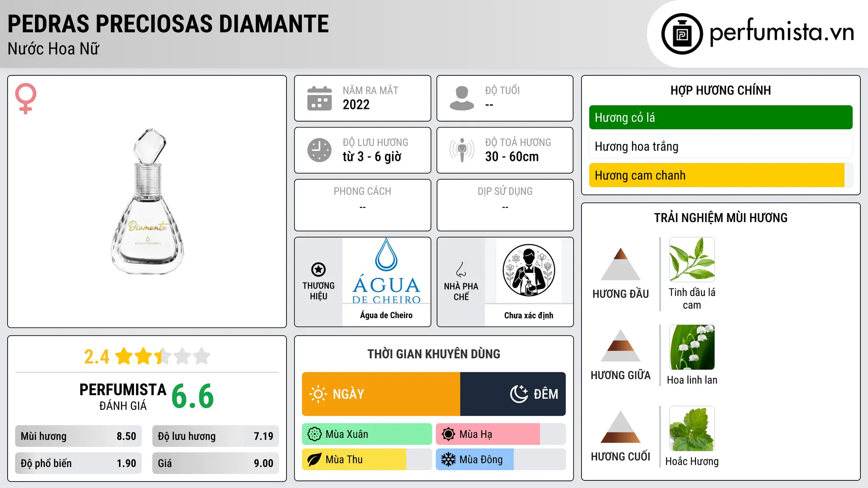The image size is (868, 488).
Task: Click the sun icon for Mùa Hạ
Action: click(448, 434)
